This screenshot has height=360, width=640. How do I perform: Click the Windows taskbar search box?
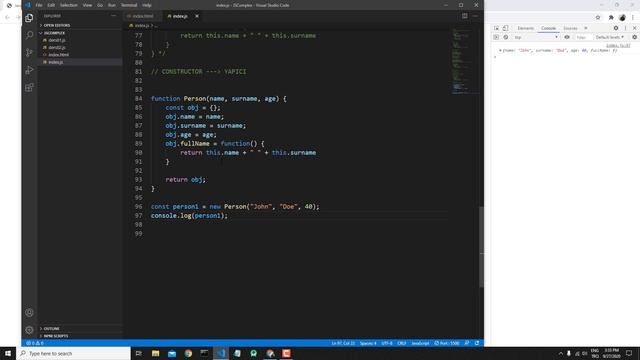click(73, 353)
